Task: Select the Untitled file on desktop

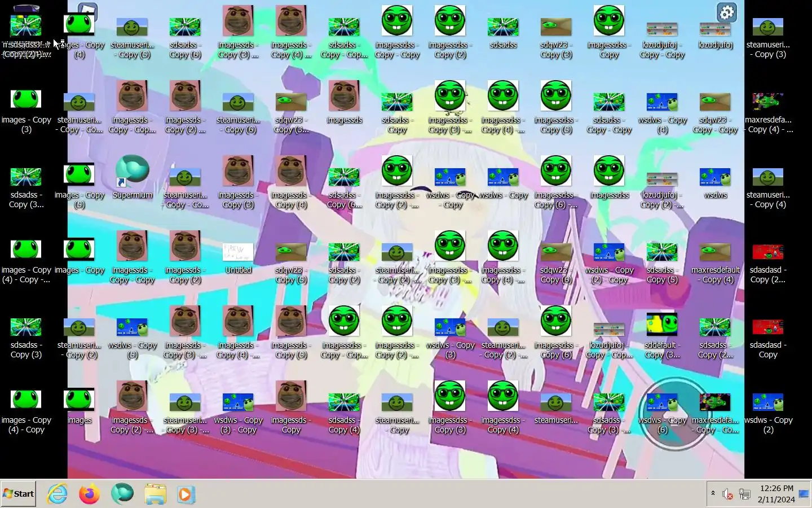Action: click(x=239, y=259)
